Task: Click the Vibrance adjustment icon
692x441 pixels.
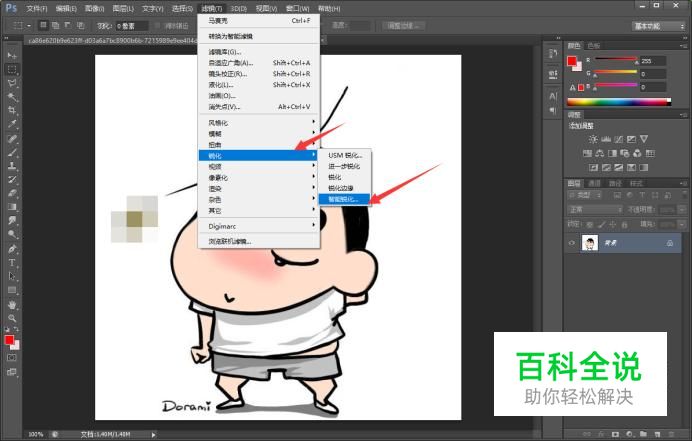Action: 644,139
